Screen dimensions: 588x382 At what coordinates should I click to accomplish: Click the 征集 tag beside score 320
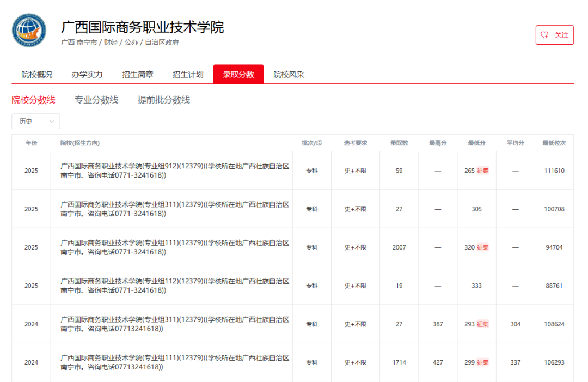[482, 247]
